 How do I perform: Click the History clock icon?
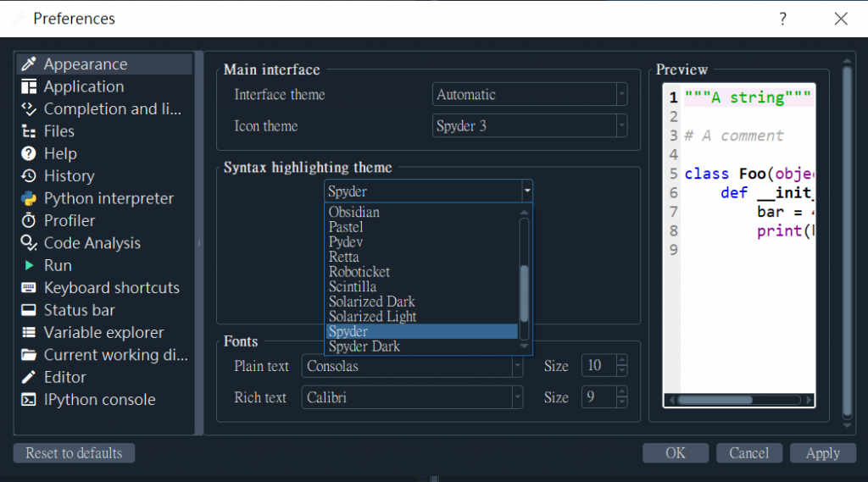click(x=29, y=176)
